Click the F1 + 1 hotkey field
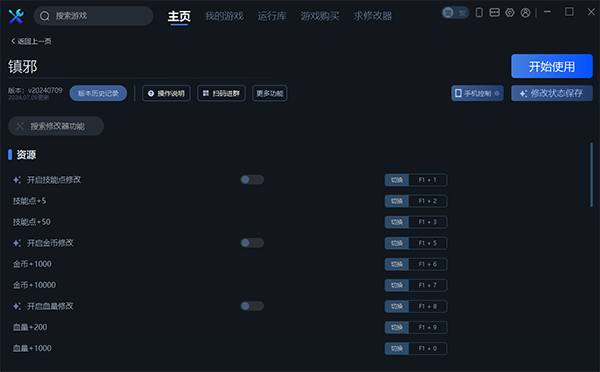This screenshot has height=372, width=600. coord(428,180)
